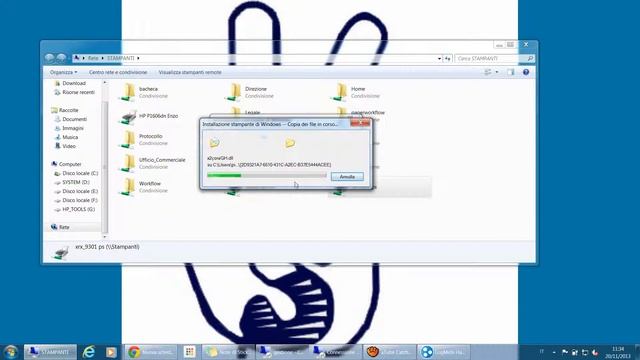640x360 pixels.
Task: Click the Action Center flag tray icon
Action: tap(565, 352)
